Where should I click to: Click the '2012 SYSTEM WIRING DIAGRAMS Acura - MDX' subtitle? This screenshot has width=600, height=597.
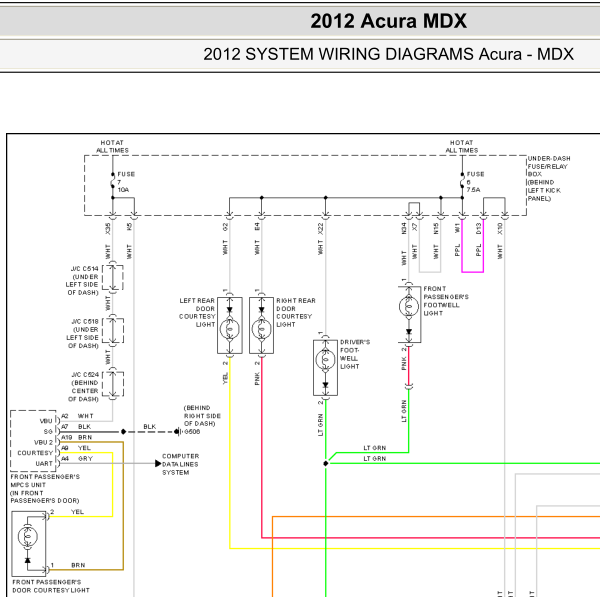[388, 54]
